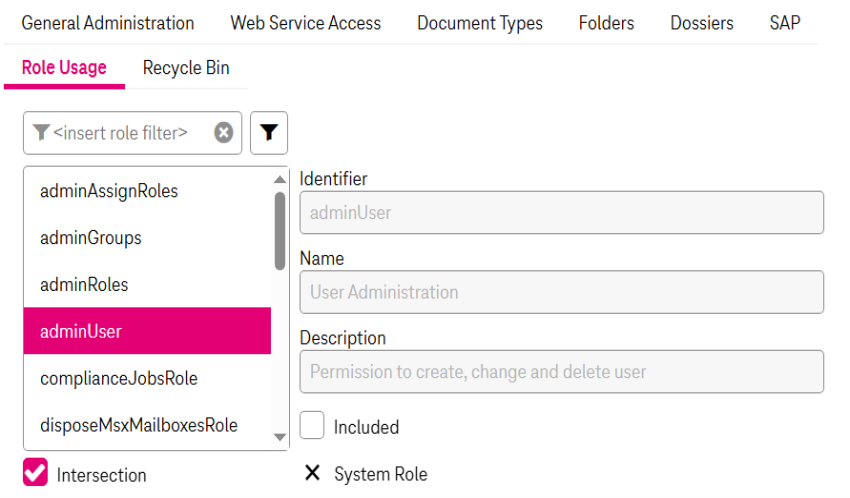The height and width of the screenshot is (498, 850).
Task: Click the filter funnel button
Action: pyautogui.click(x=269, y=133)
